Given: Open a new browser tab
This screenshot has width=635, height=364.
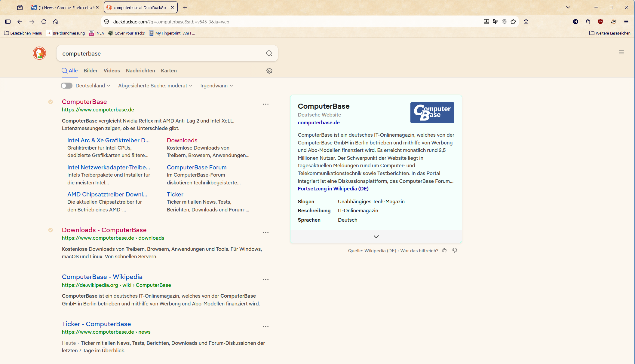Looking at the screenshot, I should coord(185,8).
